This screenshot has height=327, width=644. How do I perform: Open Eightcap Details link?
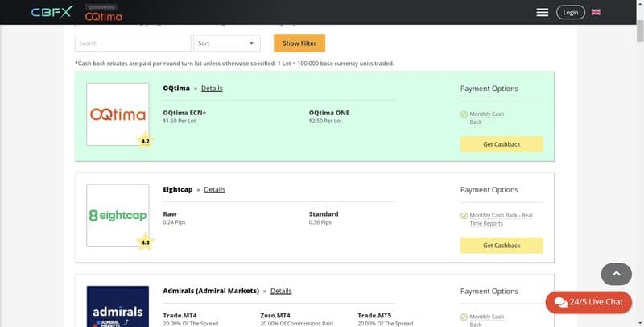(x=215, y=190)
